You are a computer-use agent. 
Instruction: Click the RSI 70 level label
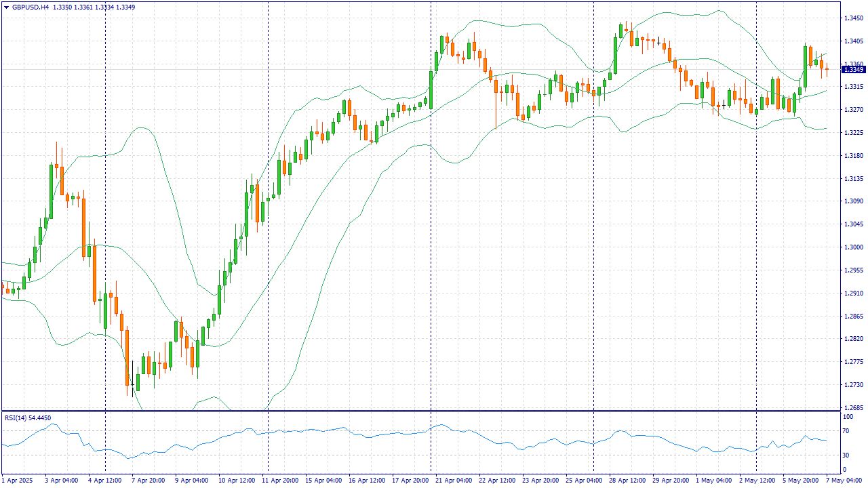click(845, 430)
